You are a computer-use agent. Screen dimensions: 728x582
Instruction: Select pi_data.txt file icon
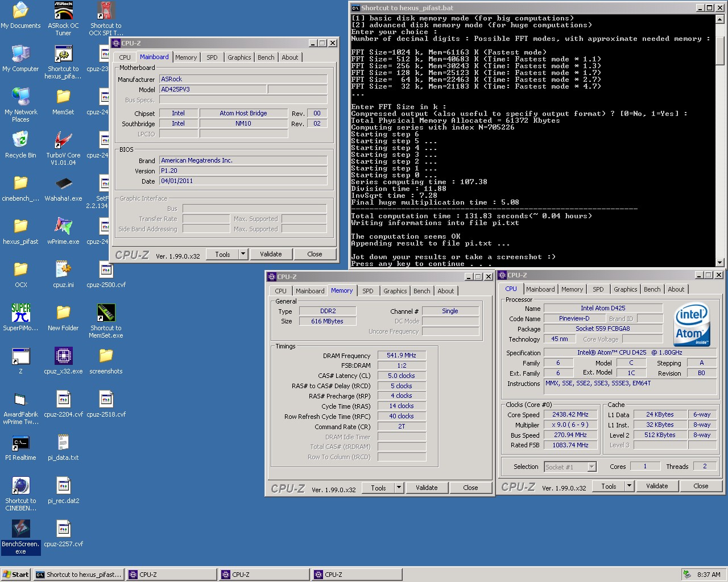(x=63, y=447)
